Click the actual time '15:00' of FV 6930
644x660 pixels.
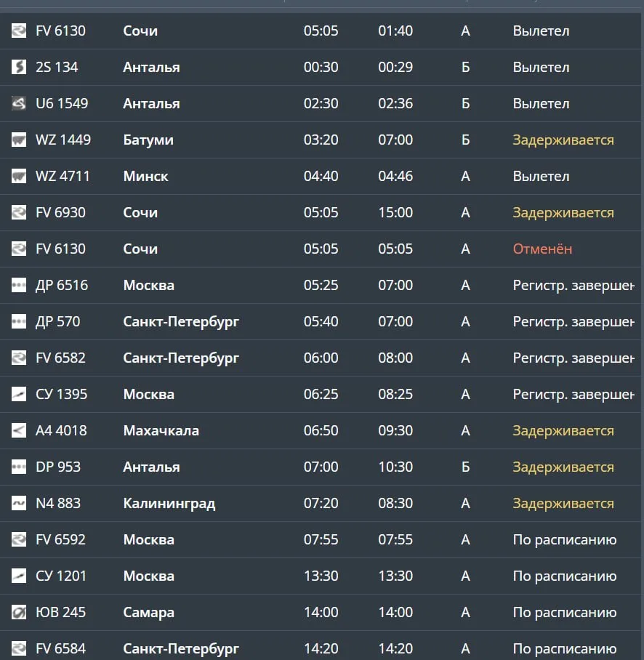[x=395, y=212]
